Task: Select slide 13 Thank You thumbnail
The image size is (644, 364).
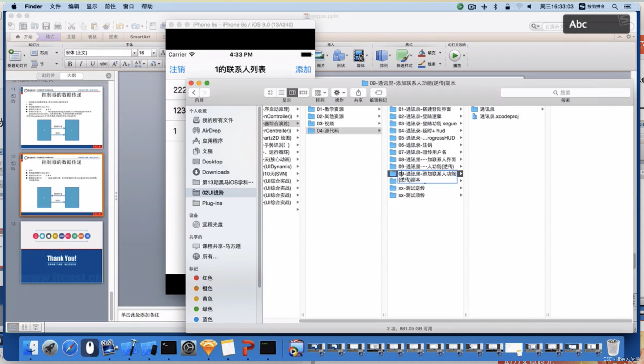Action: 62,252
